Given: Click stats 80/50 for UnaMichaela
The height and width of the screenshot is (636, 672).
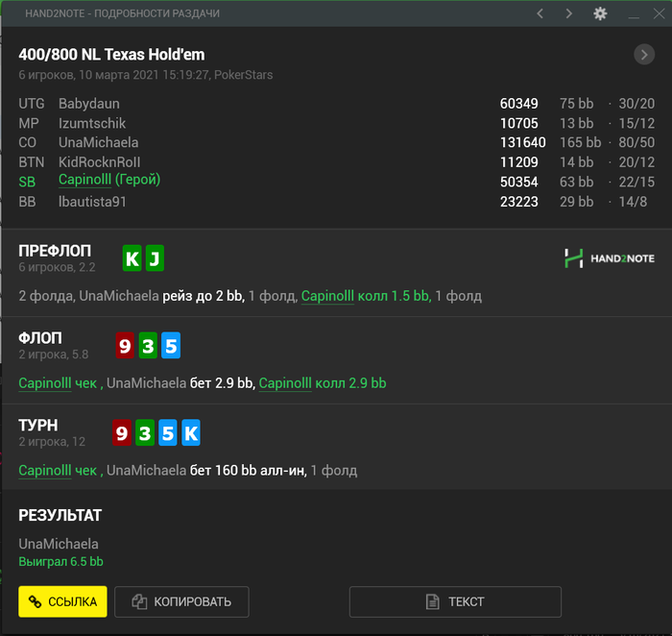Looking at the screenshot, I should click(x=636, y=143).
